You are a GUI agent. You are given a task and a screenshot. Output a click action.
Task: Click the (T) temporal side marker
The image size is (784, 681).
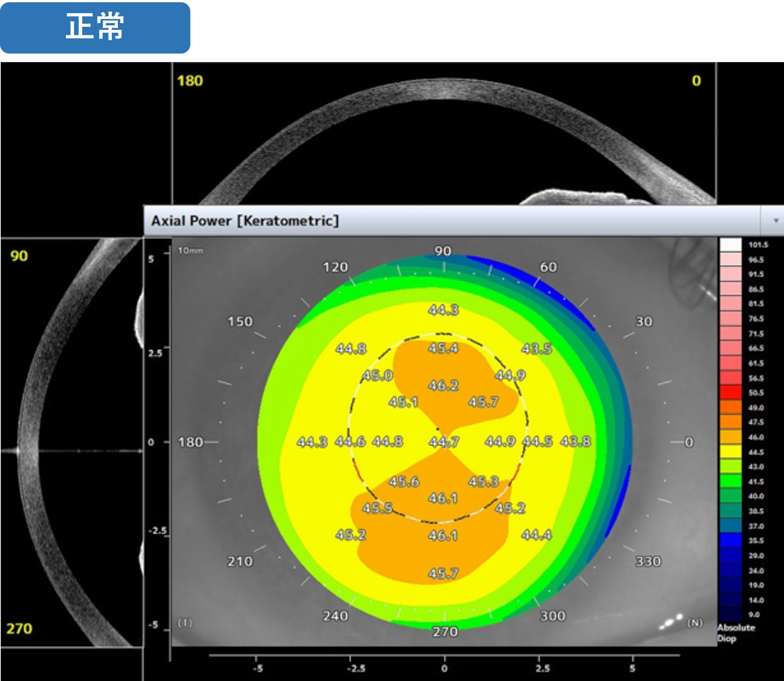point(185,623)
